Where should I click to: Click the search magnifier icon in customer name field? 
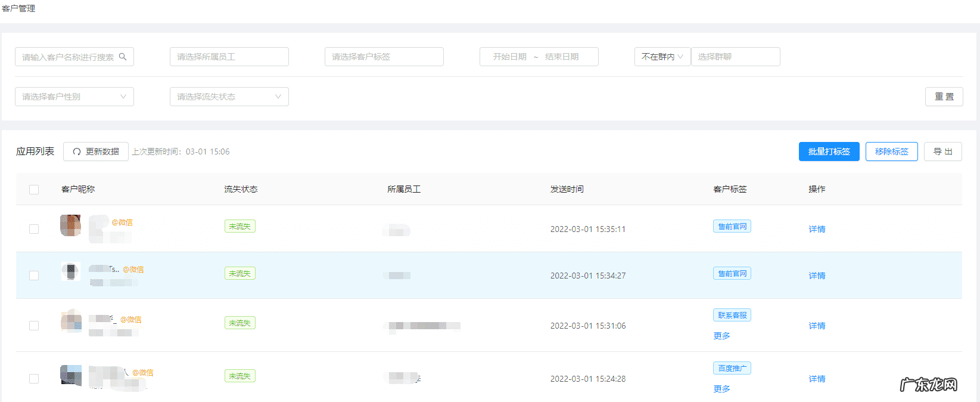pyautogui.click(x=123, y=57)
